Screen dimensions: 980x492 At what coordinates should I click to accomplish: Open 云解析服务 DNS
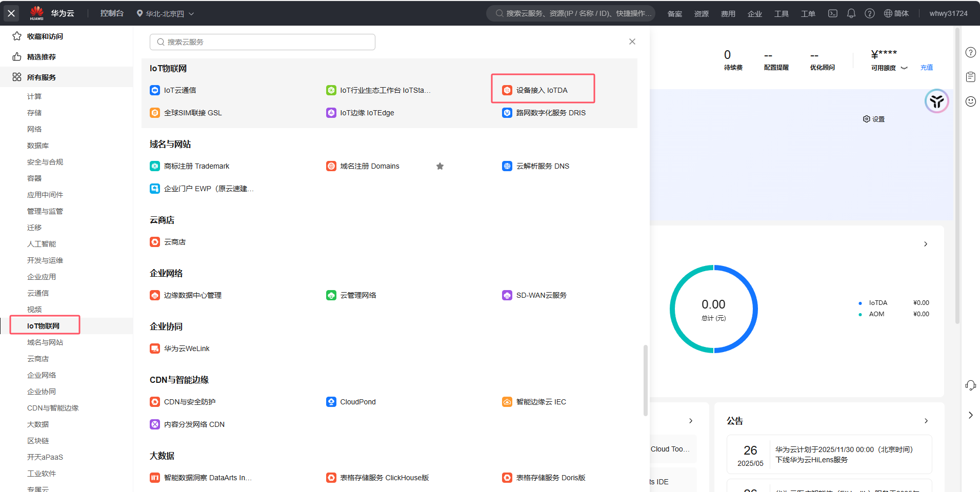coord(535,166)
